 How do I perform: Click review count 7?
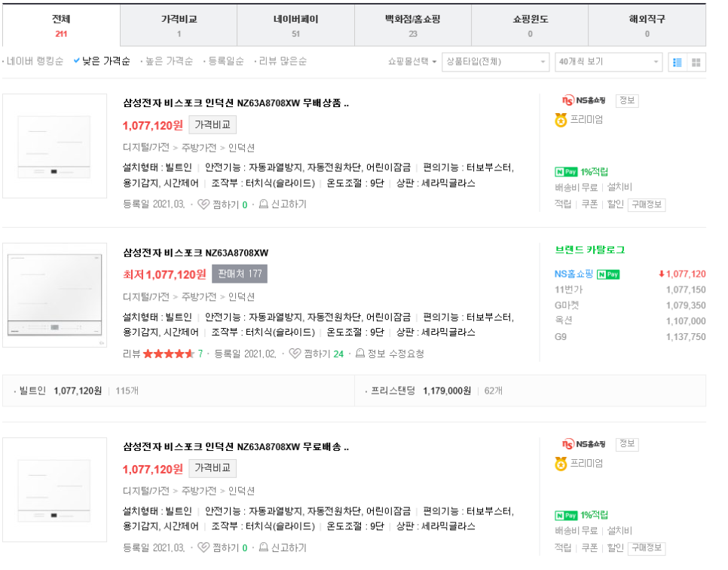pyautogui.click(x=200, y=354)
